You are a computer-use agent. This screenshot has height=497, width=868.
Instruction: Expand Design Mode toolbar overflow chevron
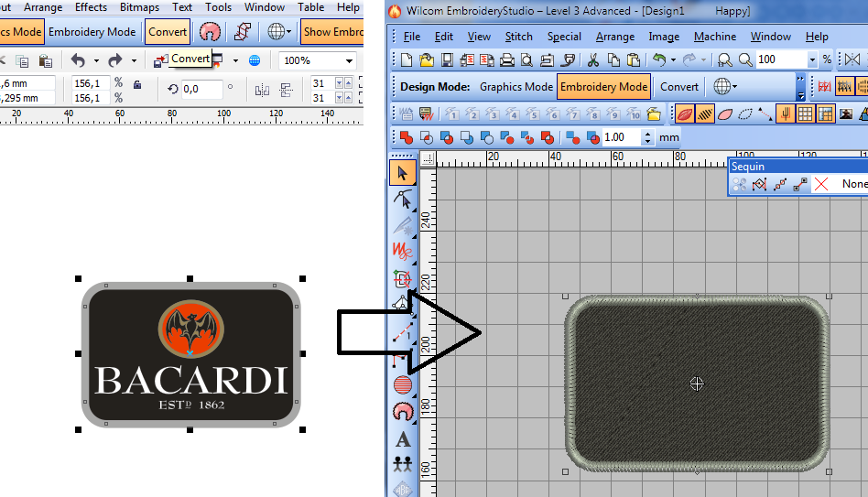point(800,88)
